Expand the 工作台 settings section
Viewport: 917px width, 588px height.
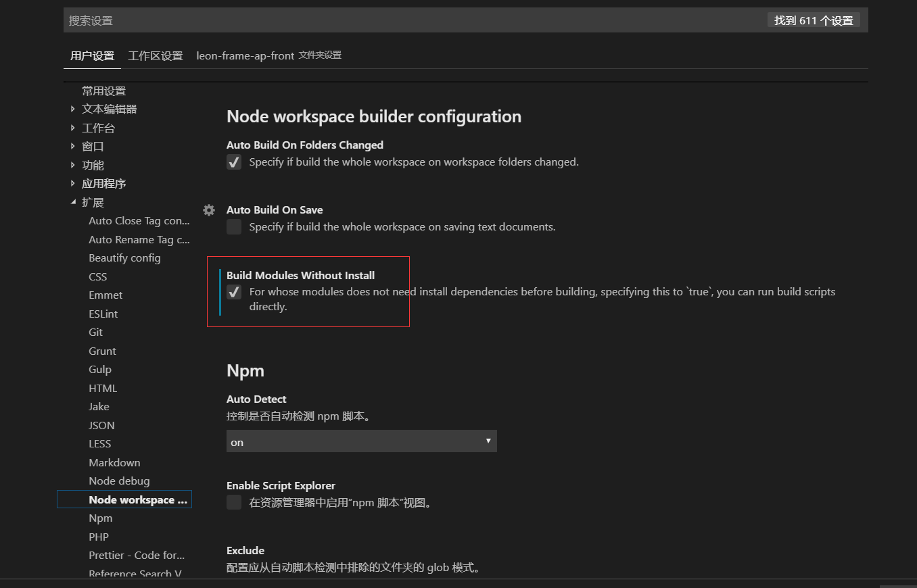click(x=73, y=128)
